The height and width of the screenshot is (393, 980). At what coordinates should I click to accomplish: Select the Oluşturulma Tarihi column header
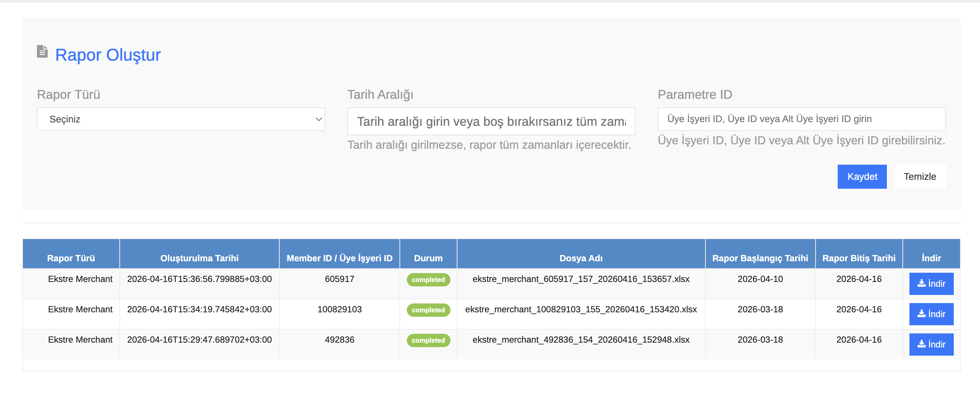tap(199, 258)
